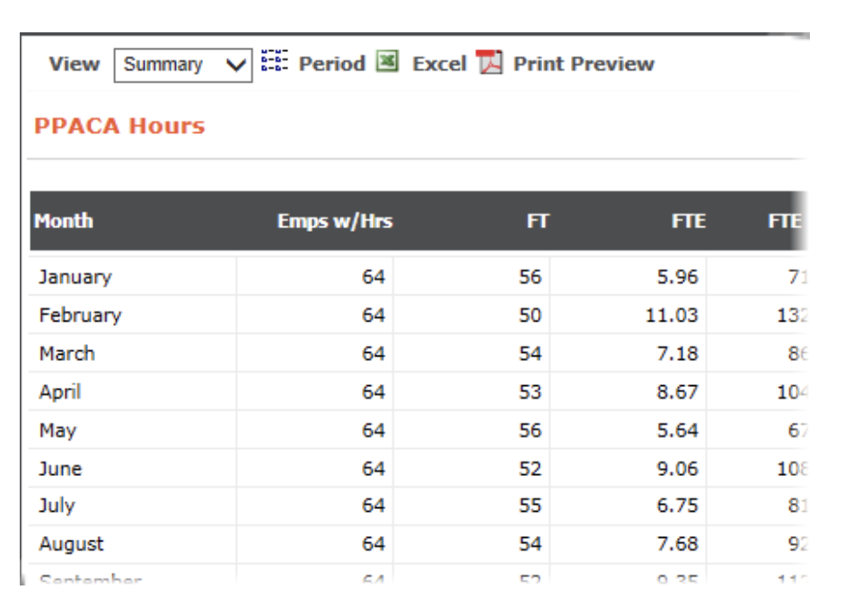This screenshot has width=853, height=616.
Task: Click the FT value 55 for July
Action: [530, 506]
